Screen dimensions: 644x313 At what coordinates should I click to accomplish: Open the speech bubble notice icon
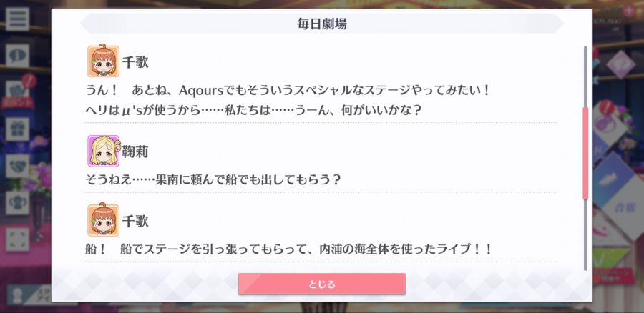pos(17,56)
